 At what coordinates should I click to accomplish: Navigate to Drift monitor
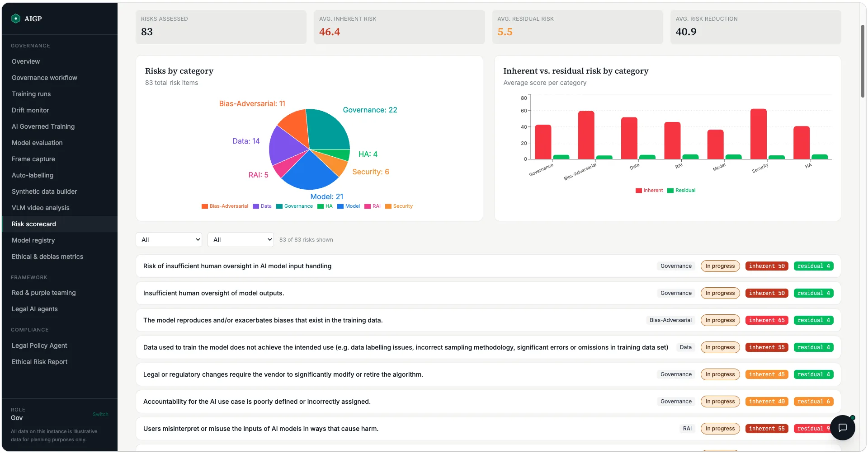30,110
